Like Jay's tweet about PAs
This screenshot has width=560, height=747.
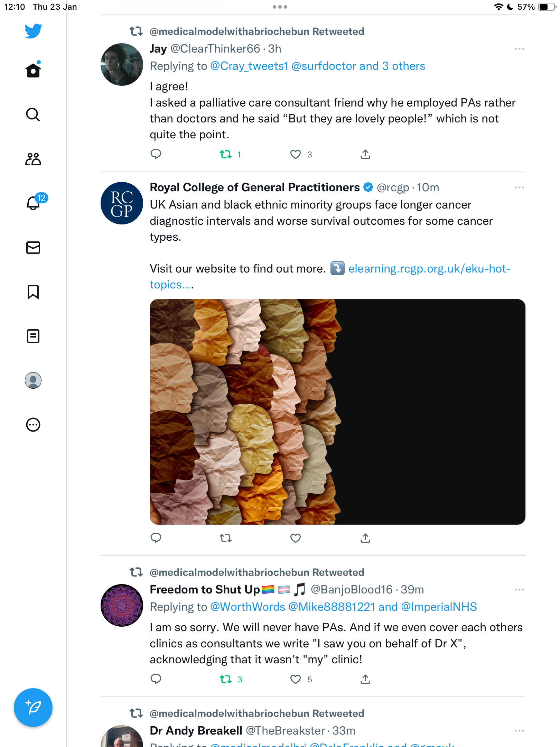pyautogui.click(x=296, y=154)
